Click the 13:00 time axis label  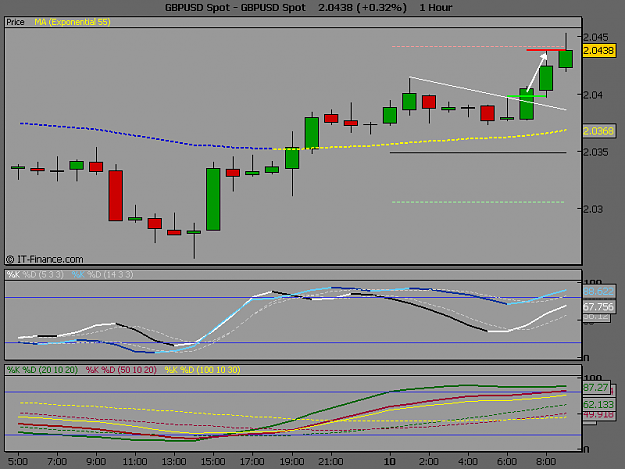click(x=174, y=462)
